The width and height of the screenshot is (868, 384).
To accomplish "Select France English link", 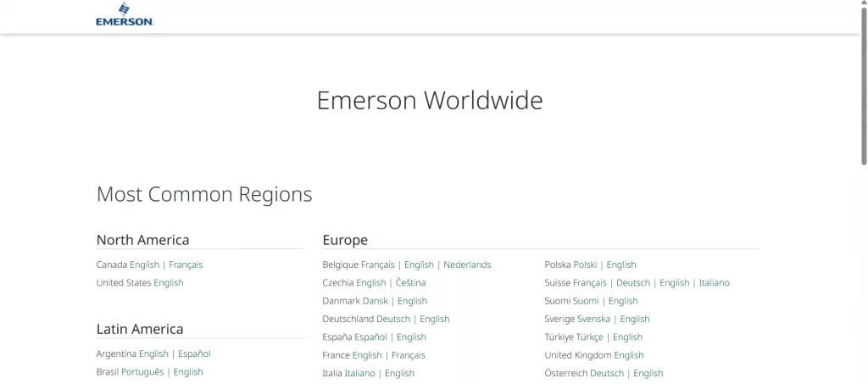I will [367, 355].
